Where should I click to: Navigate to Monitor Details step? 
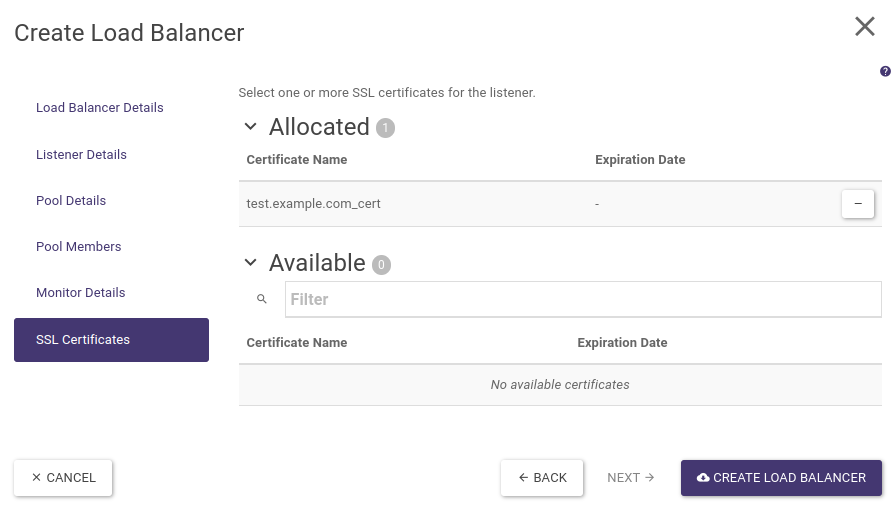81,293
